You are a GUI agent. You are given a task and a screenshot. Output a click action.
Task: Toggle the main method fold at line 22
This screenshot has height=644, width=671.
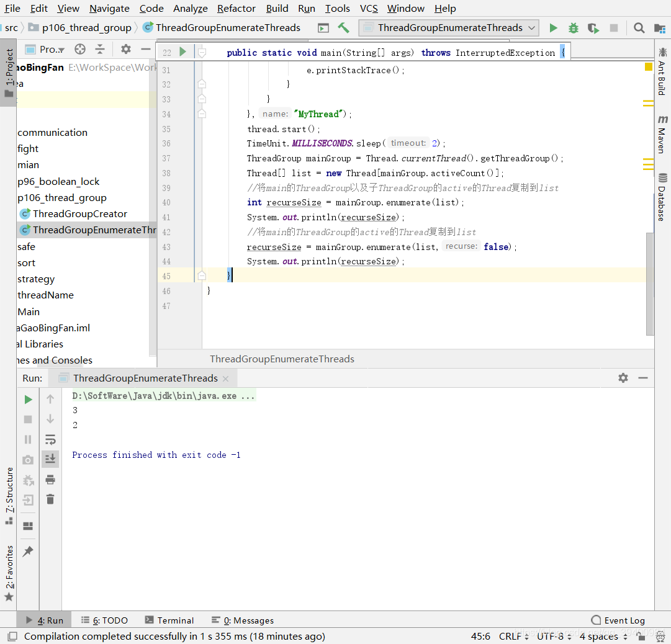[x=202, y=53]
